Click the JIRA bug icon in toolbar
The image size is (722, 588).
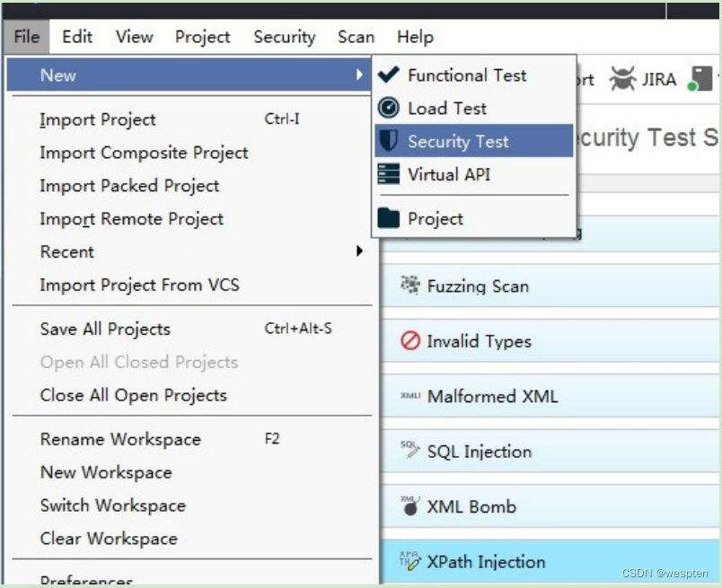tap(622, 79)
